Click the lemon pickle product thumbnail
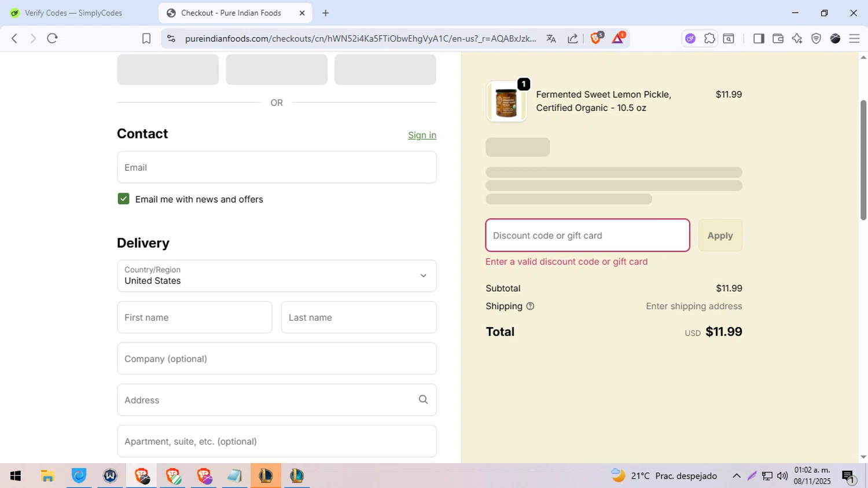The height and width of the screenshot is (488, 868). click(x=506, y=101)
